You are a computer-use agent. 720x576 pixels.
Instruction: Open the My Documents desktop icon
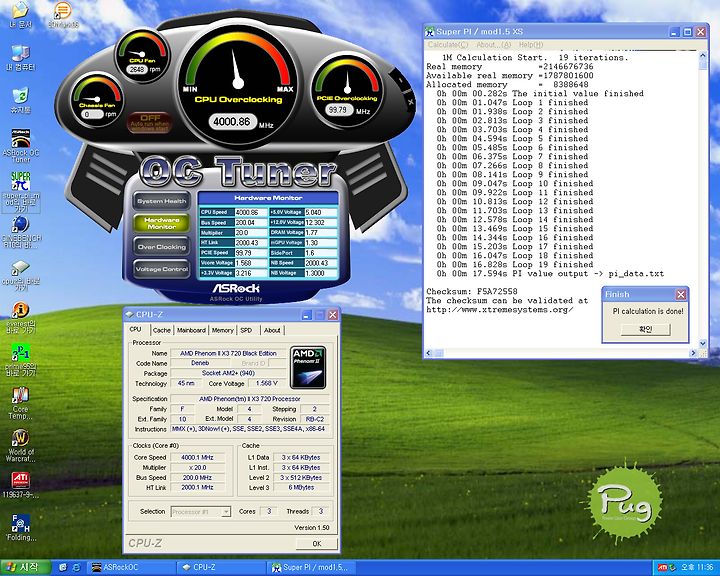tap(21, 15)
